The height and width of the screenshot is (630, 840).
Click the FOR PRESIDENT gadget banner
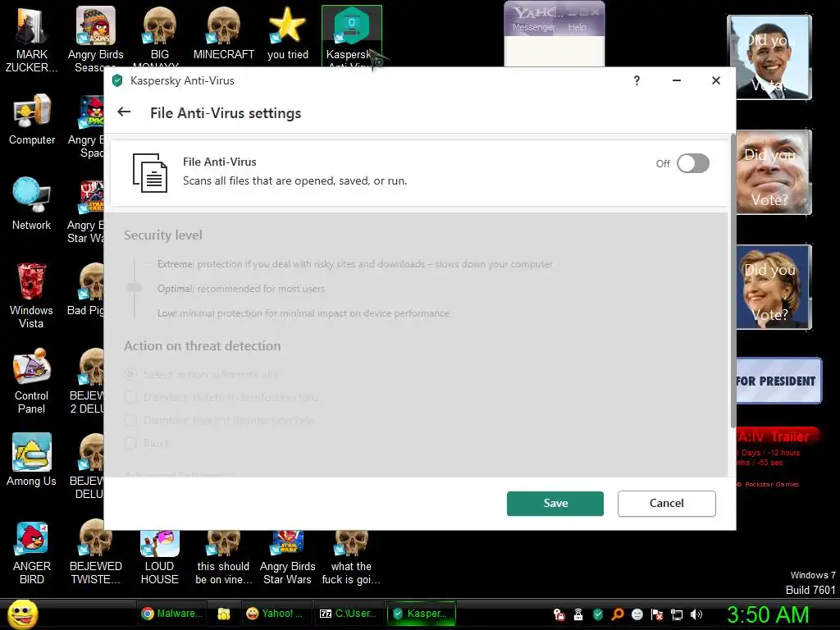pos(778,381)
